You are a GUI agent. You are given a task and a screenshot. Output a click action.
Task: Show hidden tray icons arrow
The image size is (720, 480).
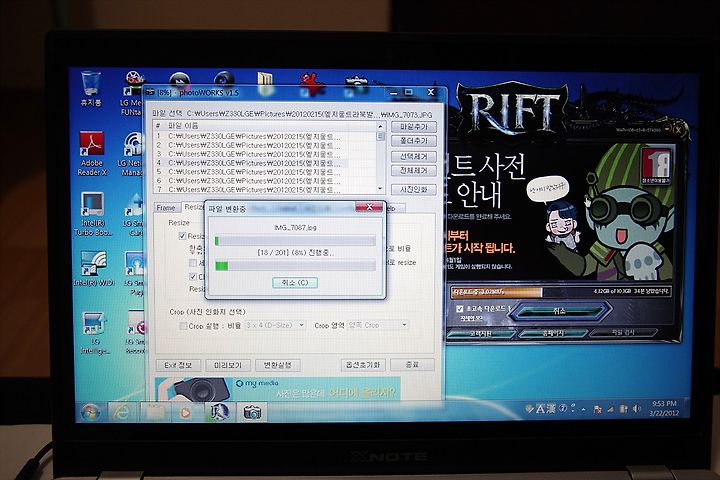pos(584,408)
